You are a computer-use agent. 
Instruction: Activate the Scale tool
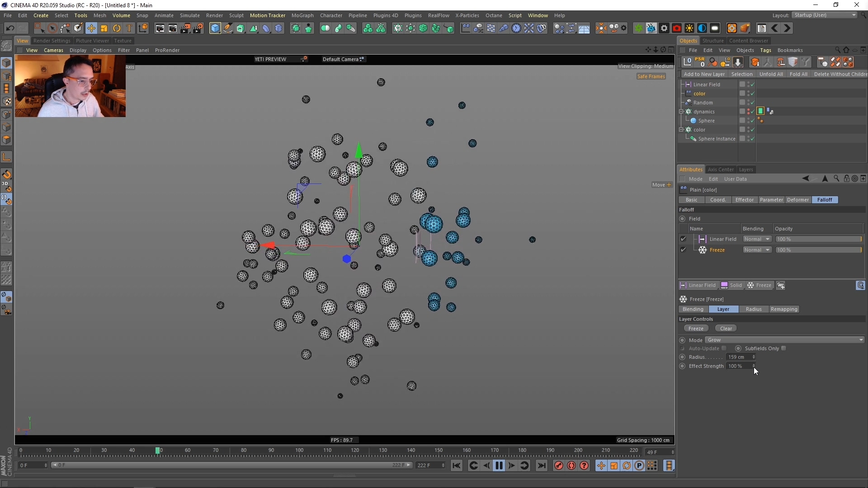tap(104, 28)
